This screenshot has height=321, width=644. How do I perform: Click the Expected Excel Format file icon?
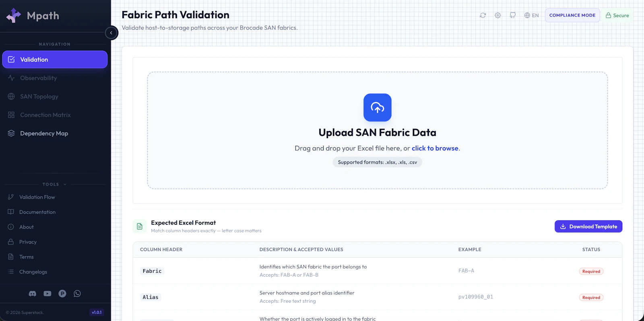click(140, 226)
